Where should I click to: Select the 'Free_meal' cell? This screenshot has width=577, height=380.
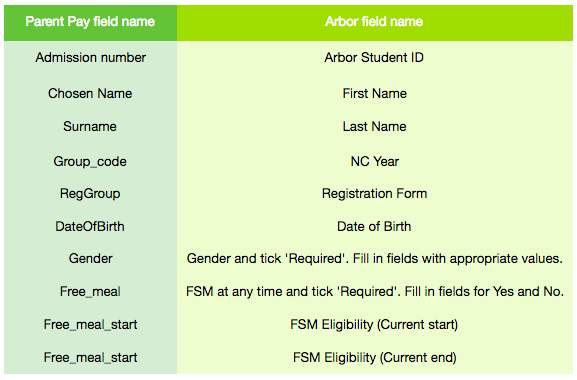point(90,292)
